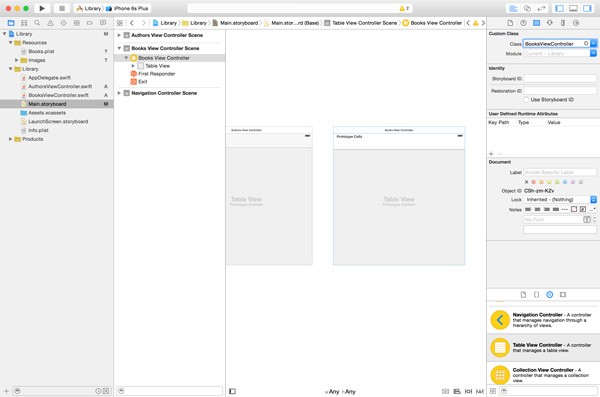
Task: Show the File inspector
Action: point(510,23)
